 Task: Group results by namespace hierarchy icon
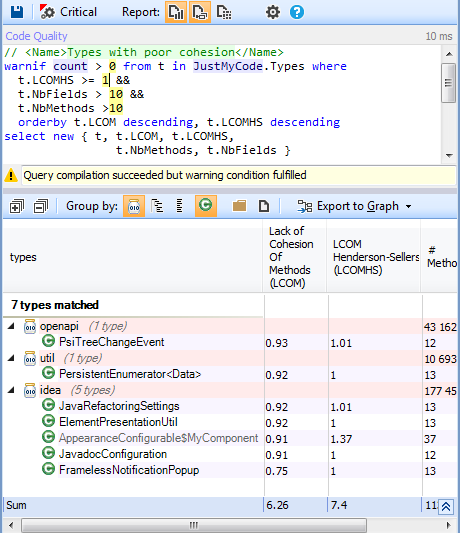pos(157,206)
